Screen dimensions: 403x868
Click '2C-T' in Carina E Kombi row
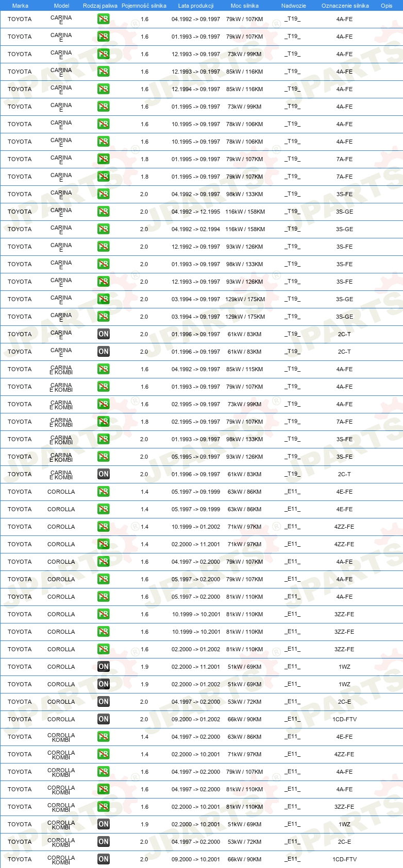click(x=345, y=474)
